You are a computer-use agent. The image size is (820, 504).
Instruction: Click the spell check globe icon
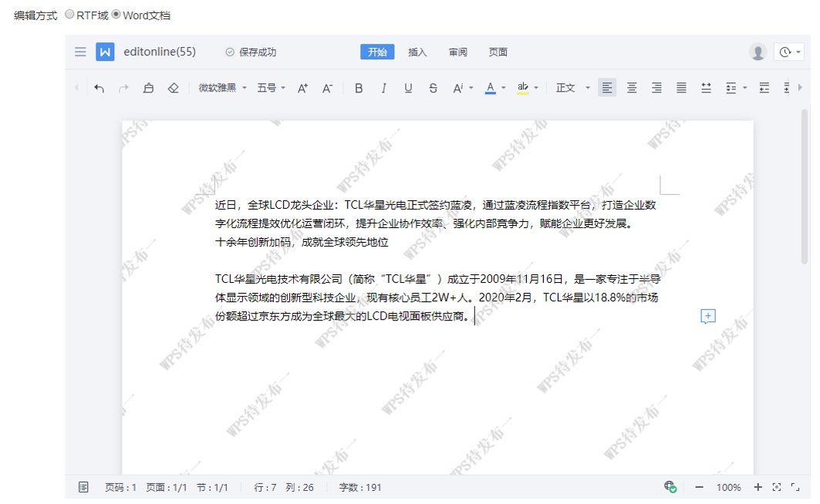(670, 487)
